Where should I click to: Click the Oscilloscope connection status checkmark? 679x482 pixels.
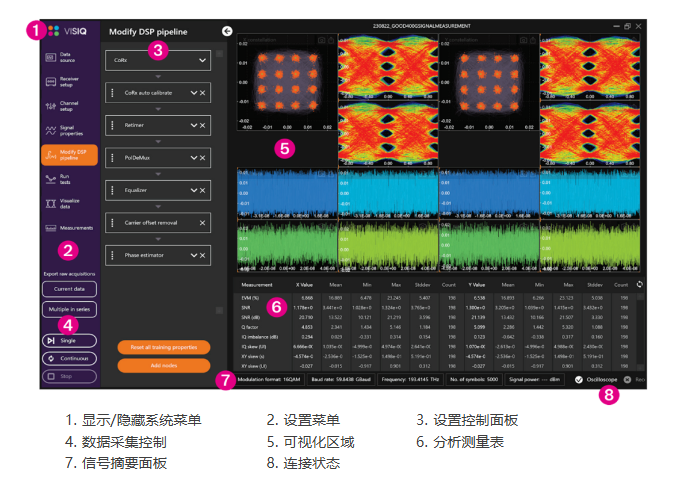[579, 379]
